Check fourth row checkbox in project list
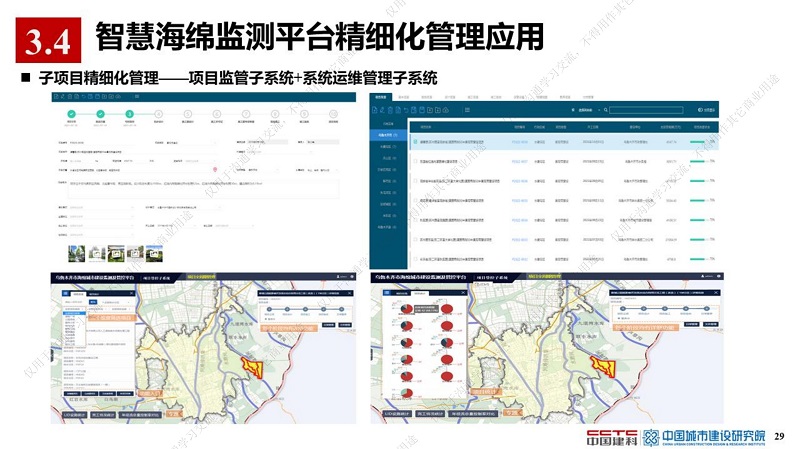Image resolution: width=800 pixels, height=449 pixels. pos(415,201)
